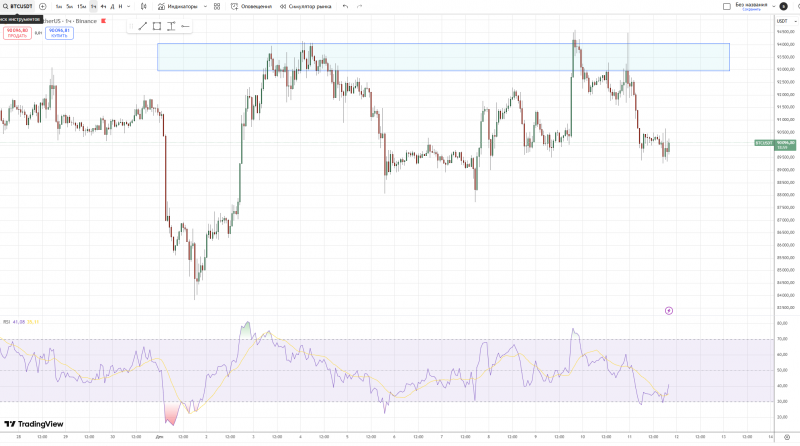
Task: Open the USDT currency dropdown
Action: [x=786, y=21]
